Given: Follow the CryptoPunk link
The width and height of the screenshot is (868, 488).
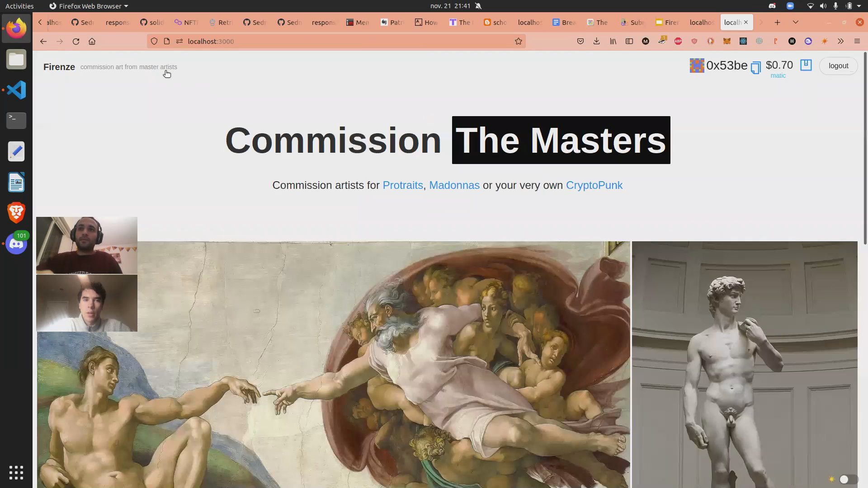Looking at the screenshot, I should click(594, 185).
